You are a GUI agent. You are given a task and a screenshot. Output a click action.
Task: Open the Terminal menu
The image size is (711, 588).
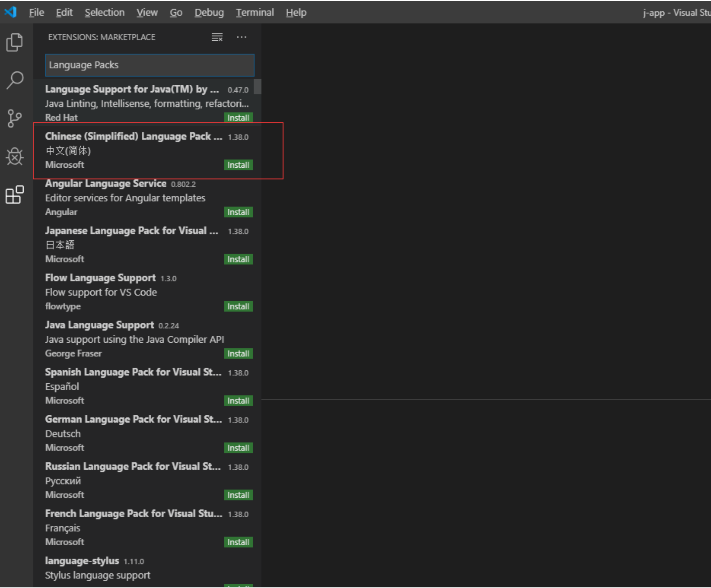coord(255,13)
